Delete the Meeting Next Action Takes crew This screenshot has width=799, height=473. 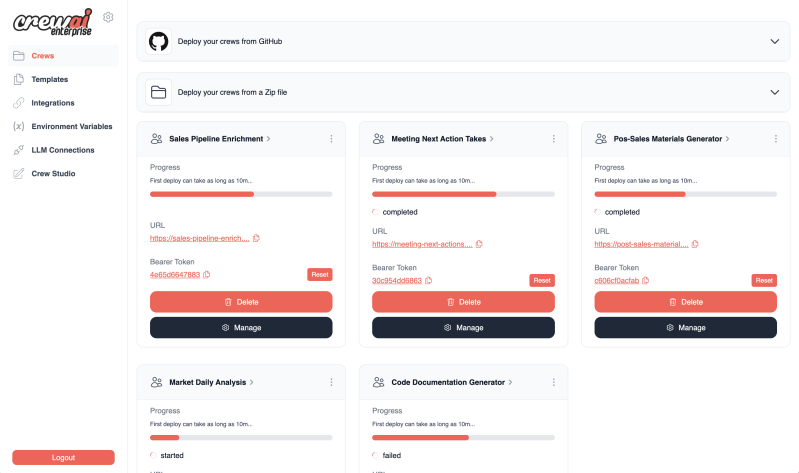pyautogui.click(x=463, y=302)
